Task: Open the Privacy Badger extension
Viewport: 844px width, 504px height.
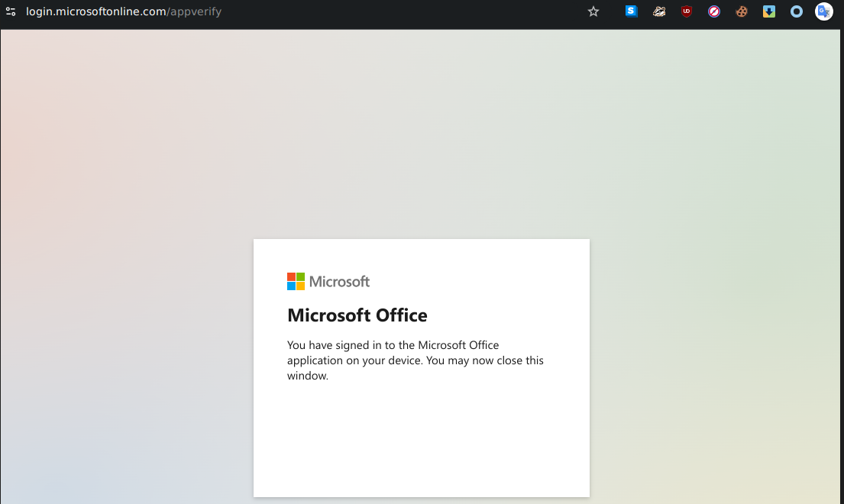Action: coord(659,11)
